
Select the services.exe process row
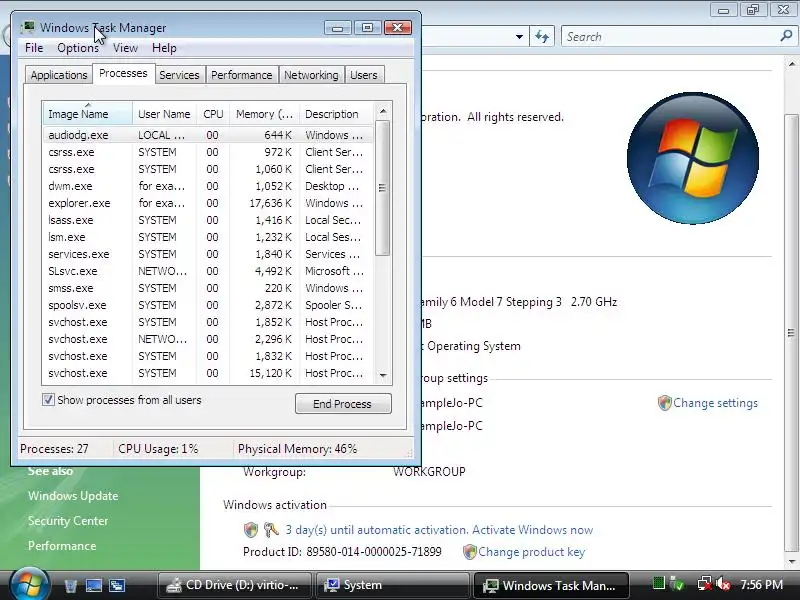click(208, 254)
